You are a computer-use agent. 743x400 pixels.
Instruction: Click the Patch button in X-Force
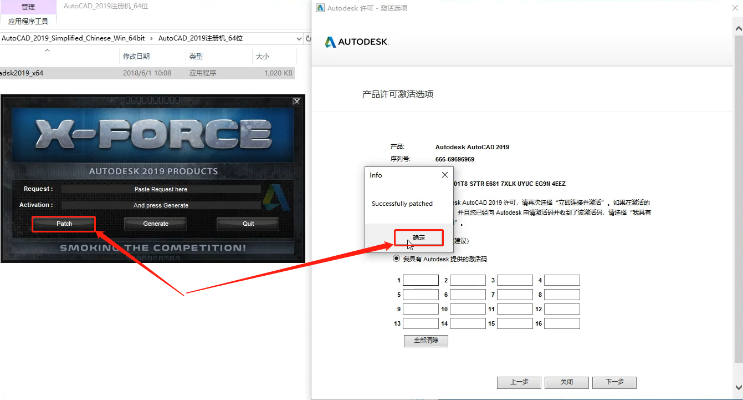pyautogui.click(x=64, y=224)
